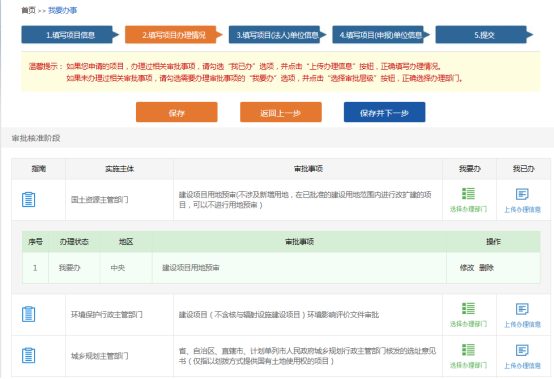Click 上传办理信息 text in 国土资源主管部门 row
554x379 pixels.
522,209
